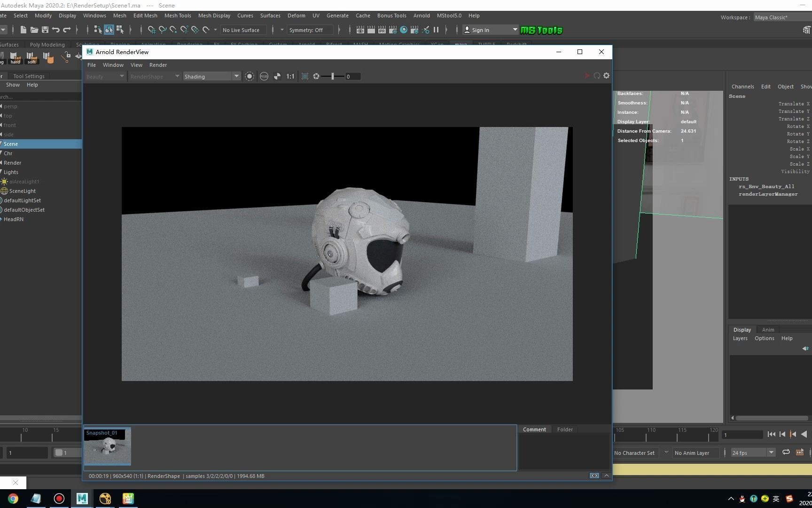Show the RGB channels in Arnold RenderView
Viewport: 812px width, 508px height.
264,76
